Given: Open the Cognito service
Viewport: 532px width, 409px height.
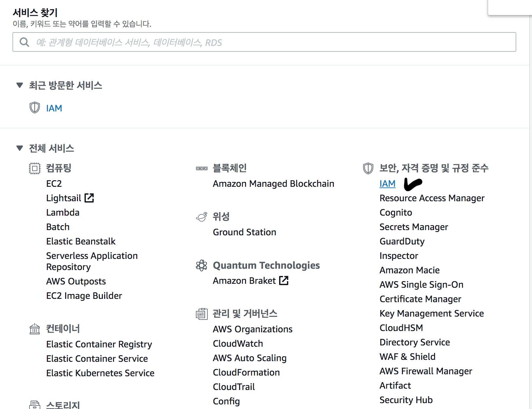Looking at the screenshot, I should pos(396,213).
